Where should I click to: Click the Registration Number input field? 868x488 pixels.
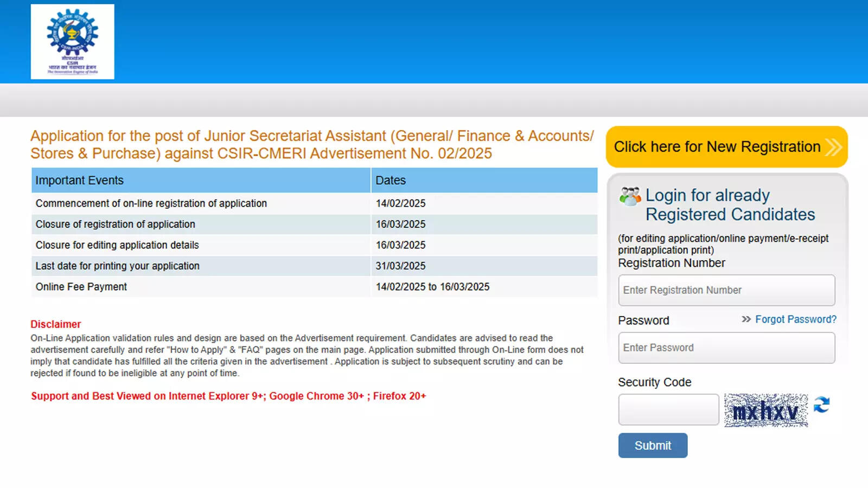(727, 290)
